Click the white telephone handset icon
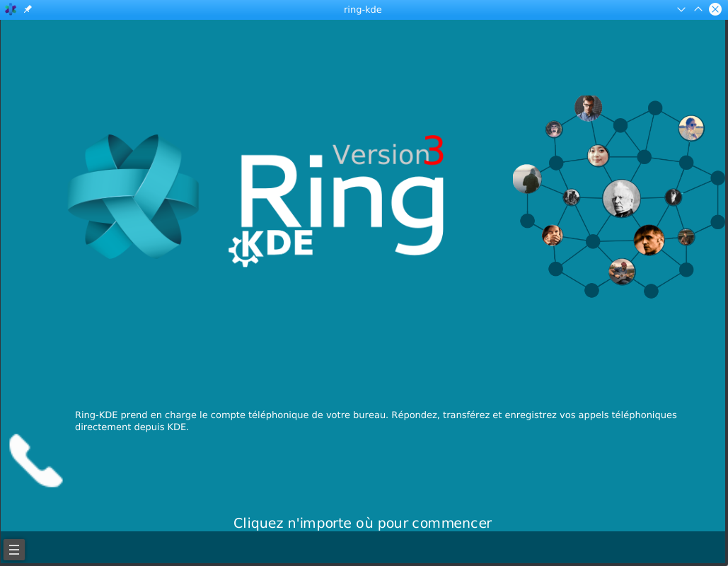This screenshot has height=566, width=728. 36,461
